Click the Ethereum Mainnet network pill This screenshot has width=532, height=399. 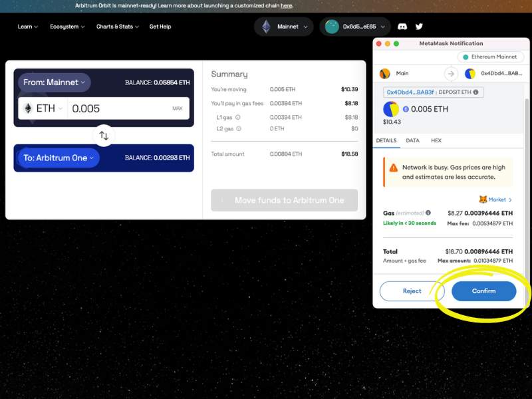tap(491, 57)
